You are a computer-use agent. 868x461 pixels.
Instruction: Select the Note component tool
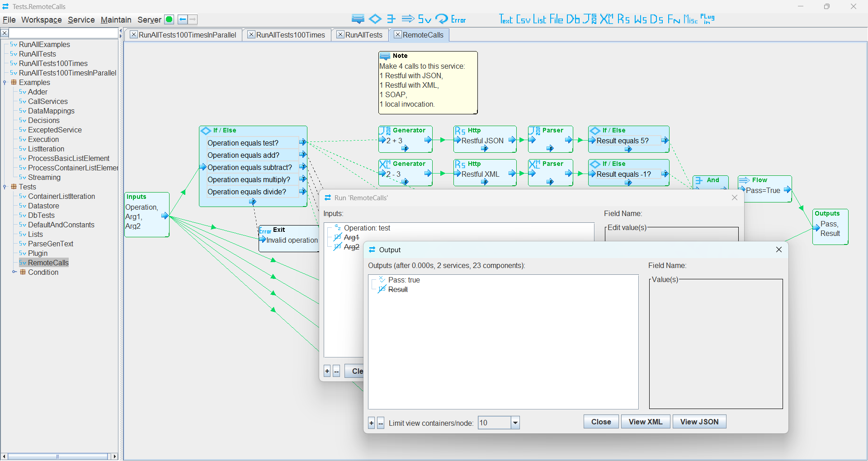click(358, 19)
